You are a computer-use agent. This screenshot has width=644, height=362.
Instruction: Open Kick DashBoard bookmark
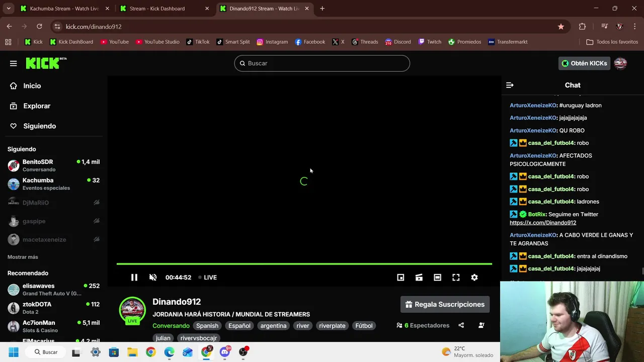coord(71,42)
